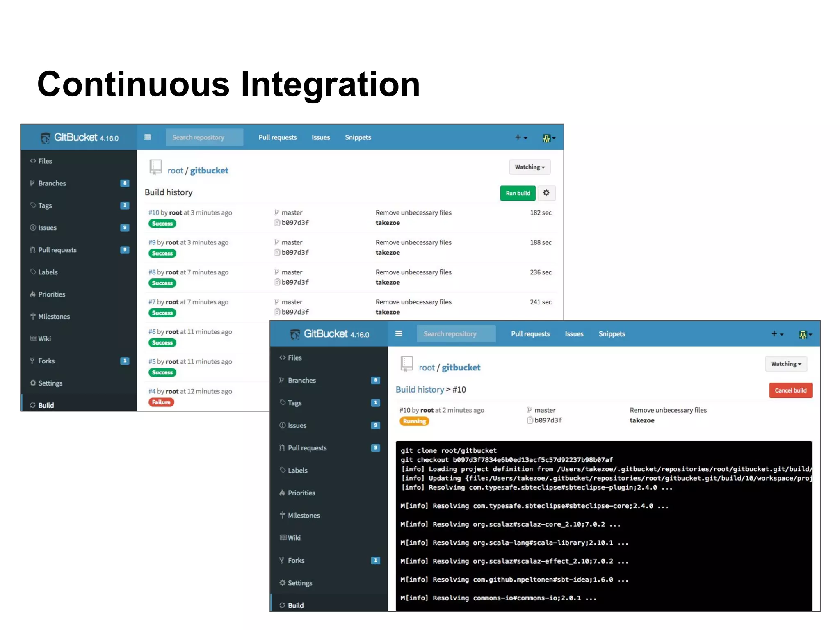Viewport: 840px width, 630px height.
Task: Click the red Cancel build button
Action: [x=790, y=390]
